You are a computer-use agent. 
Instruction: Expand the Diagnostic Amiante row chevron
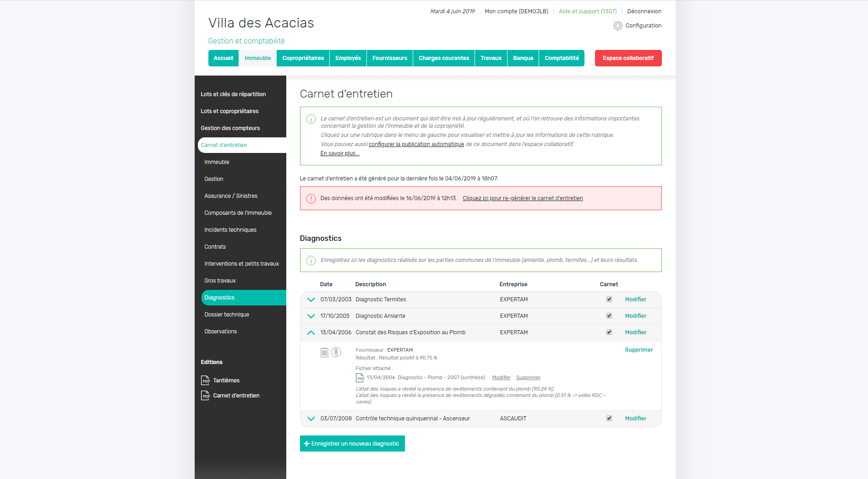click(311, 316)
